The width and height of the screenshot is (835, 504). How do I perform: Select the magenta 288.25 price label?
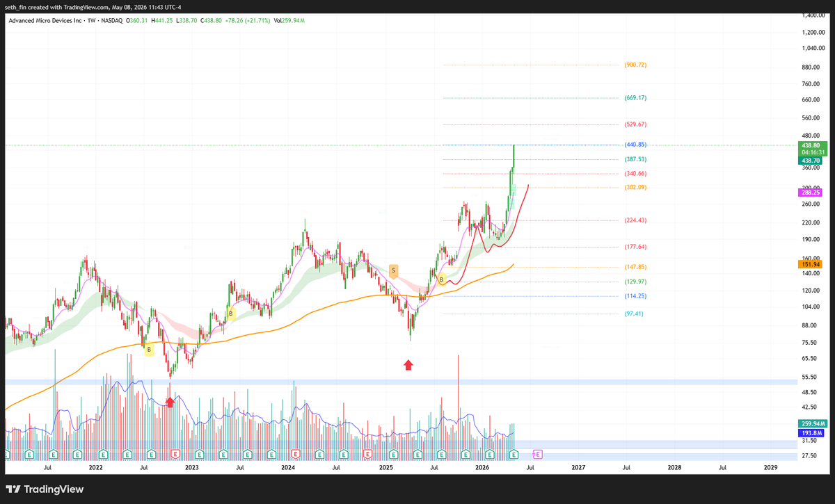click(811, 193)
